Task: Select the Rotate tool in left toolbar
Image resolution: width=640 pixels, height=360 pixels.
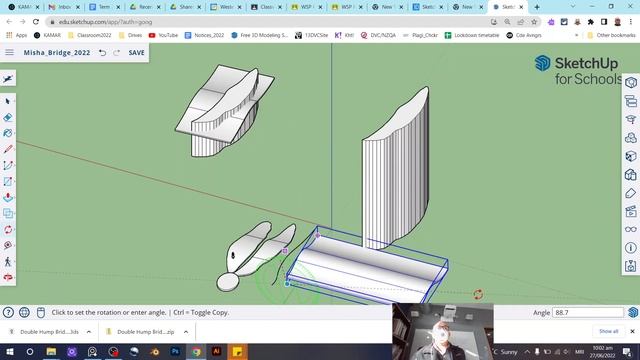Action: pyautogui.click(x=8, y=229)
